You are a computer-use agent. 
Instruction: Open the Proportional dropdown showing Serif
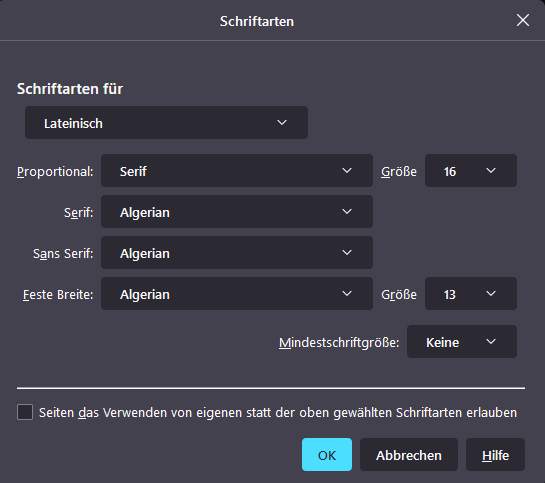tap(237, 171)
